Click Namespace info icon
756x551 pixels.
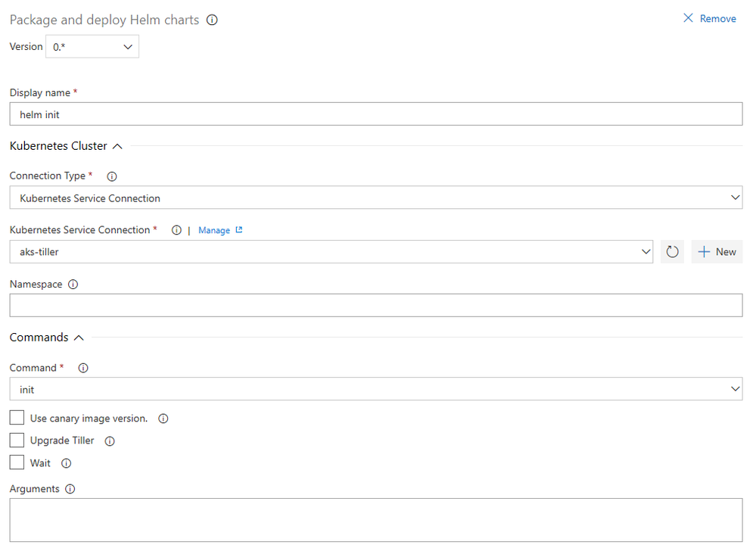pyautogui.click(x=73, y=285)
